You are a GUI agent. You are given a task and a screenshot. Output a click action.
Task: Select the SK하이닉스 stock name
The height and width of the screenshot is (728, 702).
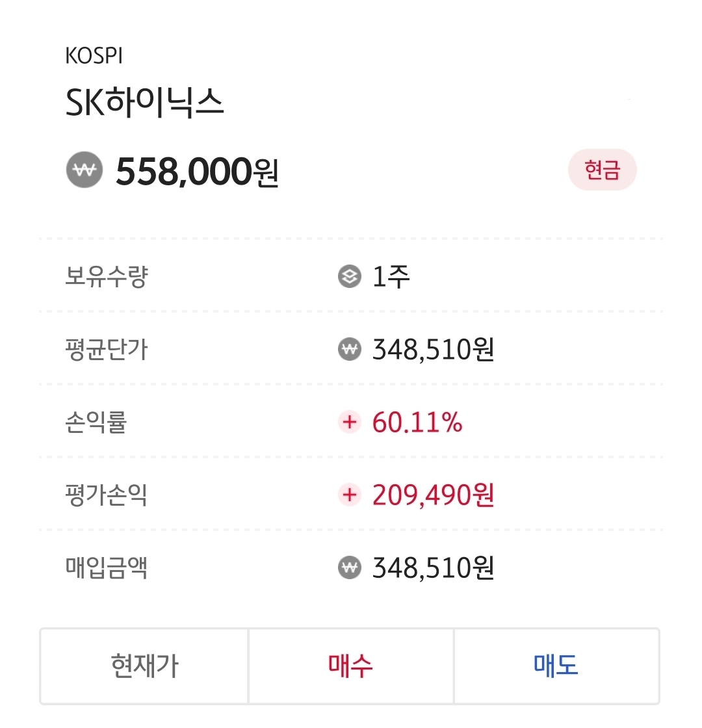145,104
